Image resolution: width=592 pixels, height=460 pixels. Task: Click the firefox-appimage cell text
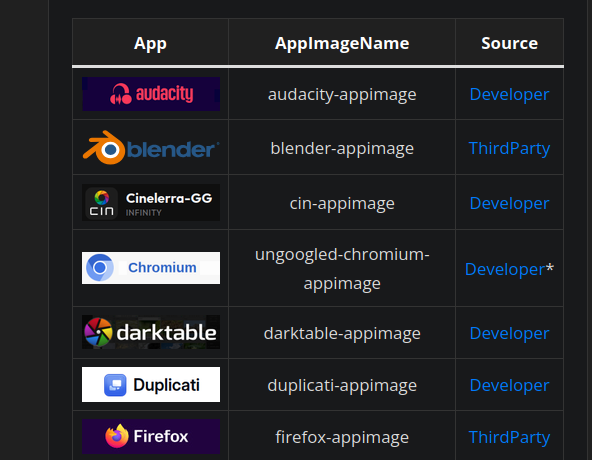click(342, 437)
